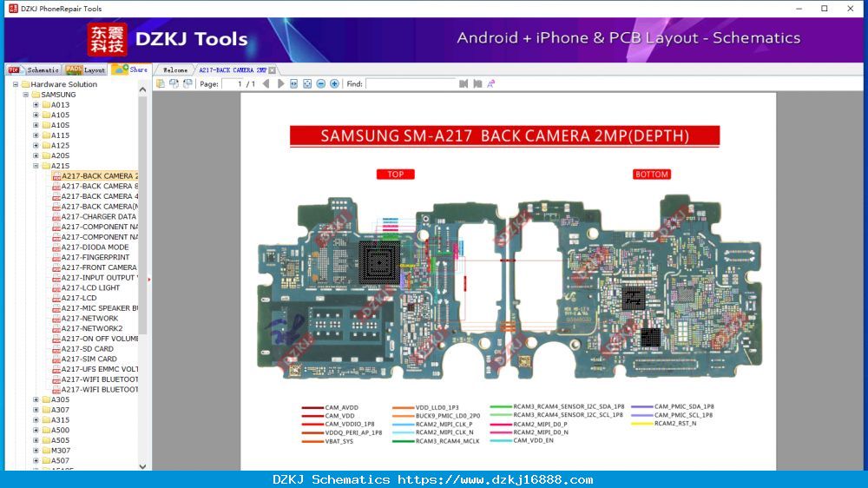Expand the A115 folder
The height and width of the screenshot is (488, 868).
pos(36,135)
